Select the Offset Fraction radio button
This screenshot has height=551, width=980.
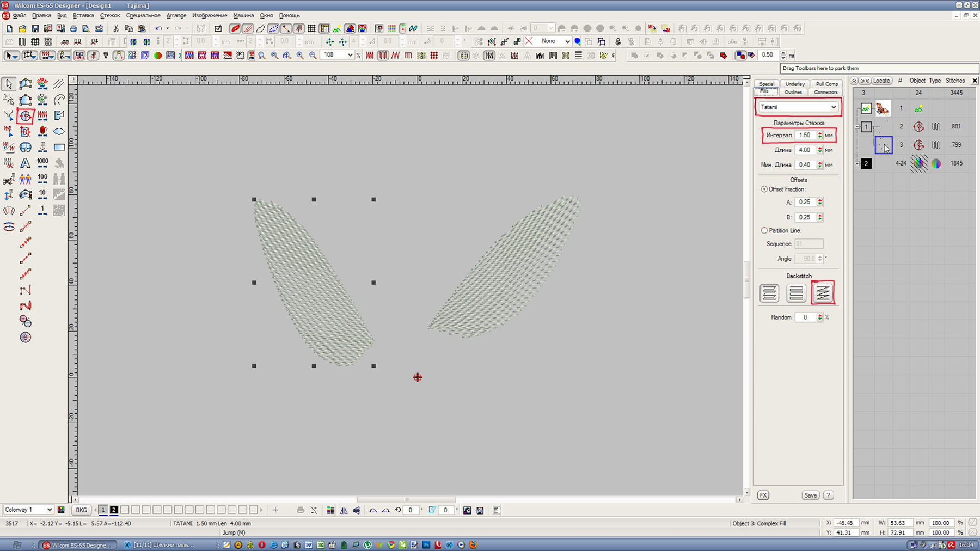764,189
